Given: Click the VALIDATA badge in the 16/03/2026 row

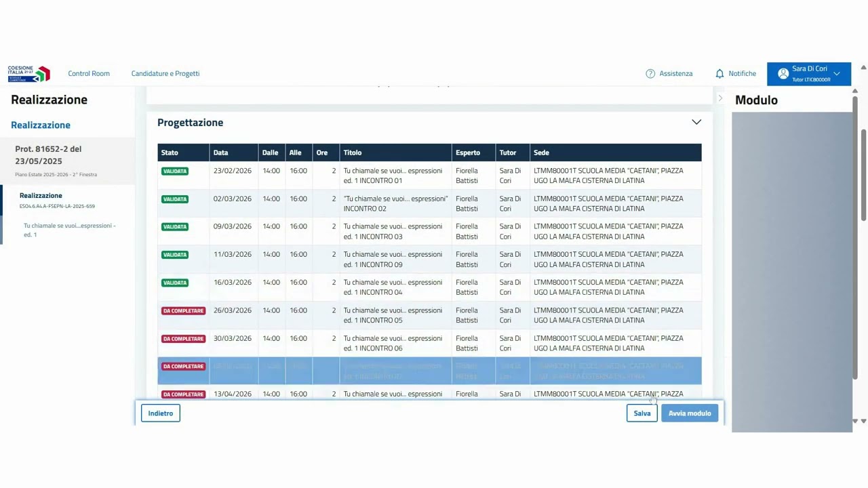Looking at the screenshot, I should click(175, 283).
